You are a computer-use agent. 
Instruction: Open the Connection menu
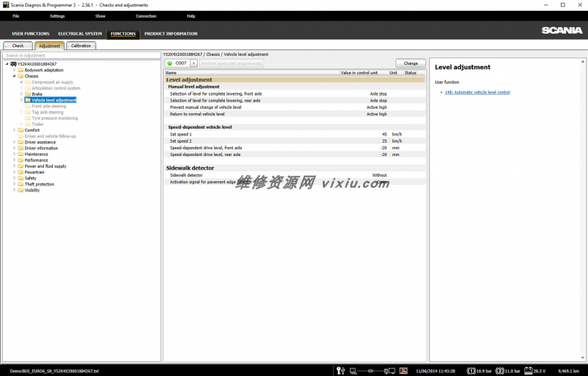pyautogui.click(x=146, y=16)
